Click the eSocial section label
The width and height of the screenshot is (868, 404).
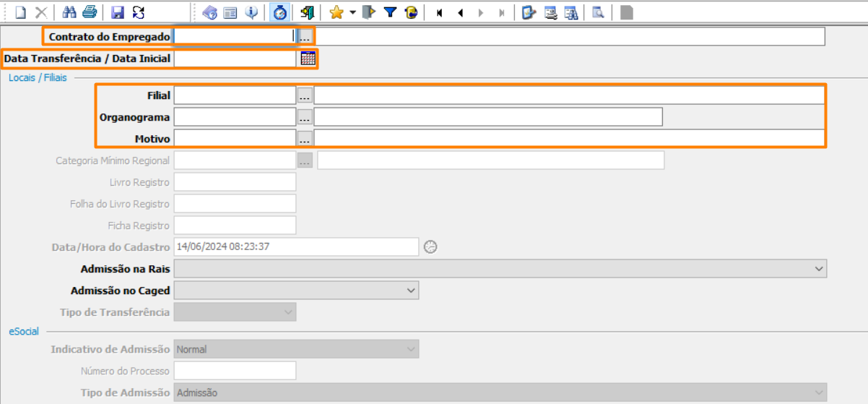pos(24,331)
